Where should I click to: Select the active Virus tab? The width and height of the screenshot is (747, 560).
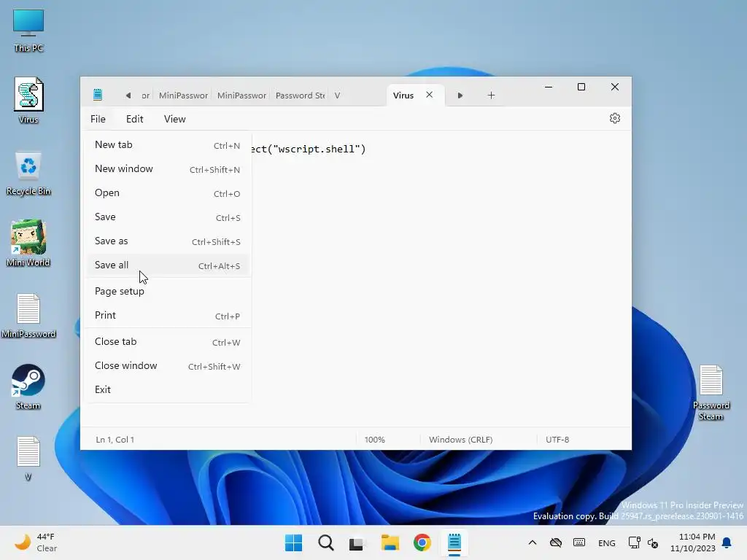click(403, 96)
